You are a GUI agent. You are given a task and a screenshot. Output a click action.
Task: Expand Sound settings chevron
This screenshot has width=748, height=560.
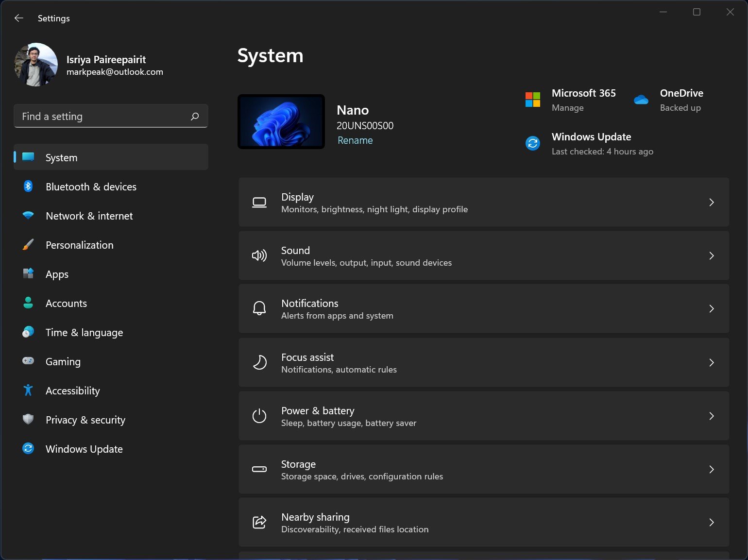pyautogui.click(x=712, y=255)
